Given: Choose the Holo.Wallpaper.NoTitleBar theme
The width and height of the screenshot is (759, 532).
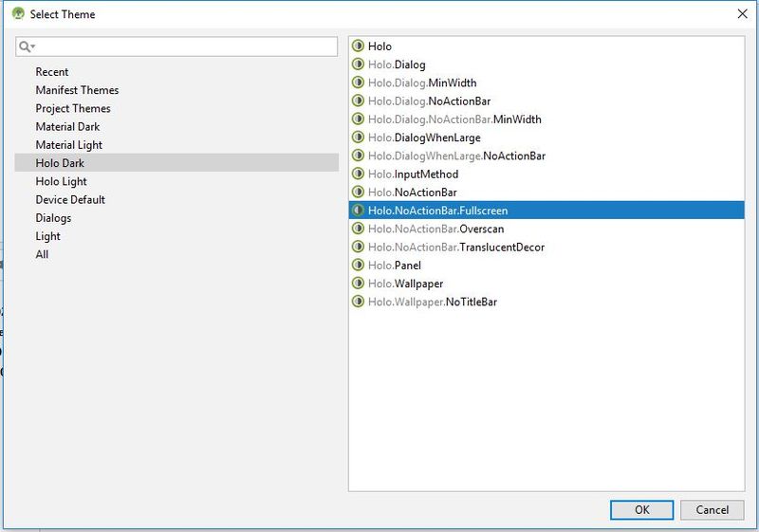Looking at the screenshot, I should coord(546,302).
